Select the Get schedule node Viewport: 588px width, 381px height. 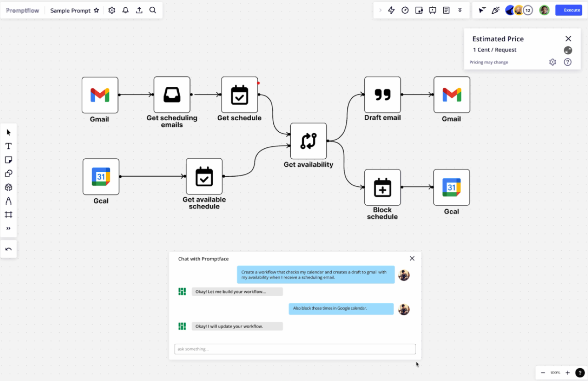tap(239, 95)
